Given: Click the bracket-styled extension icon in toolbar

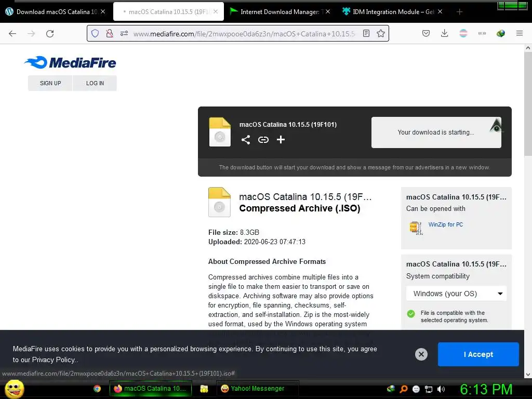Looking at the screenshot, I should point(482,33).
